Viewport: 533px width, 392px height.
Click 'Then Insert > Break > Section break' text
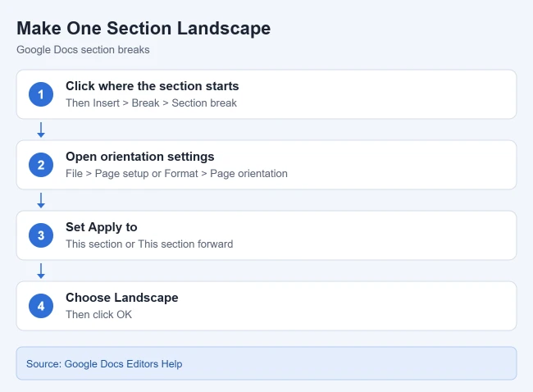point(151,103)
